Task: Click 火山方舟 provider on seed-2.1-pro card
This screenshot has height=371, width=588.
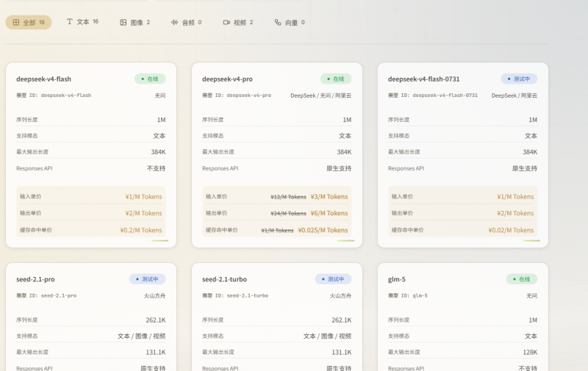Action: 155,295
